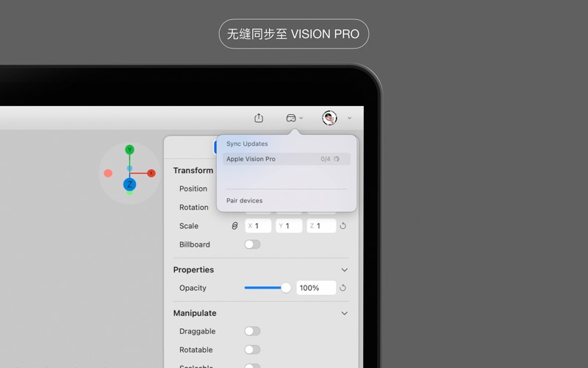Toggle the scale link proportions icon

[234, 226]
